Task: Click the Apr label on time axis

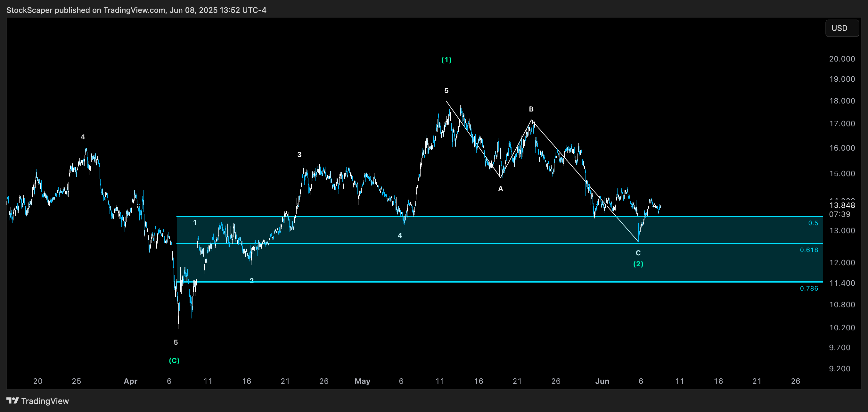Action: click(130, 381)
